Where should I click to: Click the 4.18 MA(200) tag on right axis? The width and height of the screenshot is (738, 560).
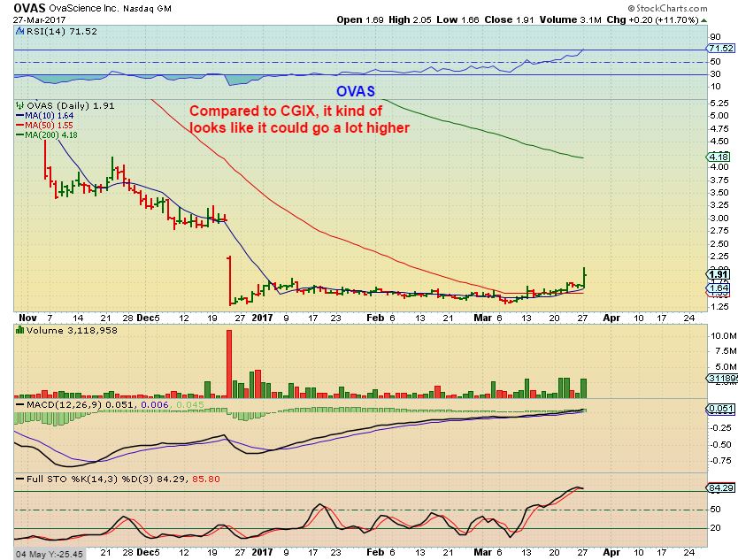719,157
